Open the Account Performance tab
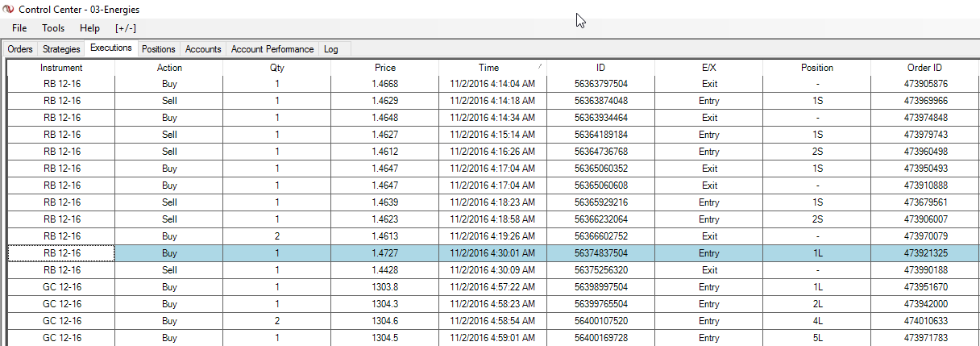The width and height of the screenshot is (980, 346). pyautogui.click(x=272, y=49)
